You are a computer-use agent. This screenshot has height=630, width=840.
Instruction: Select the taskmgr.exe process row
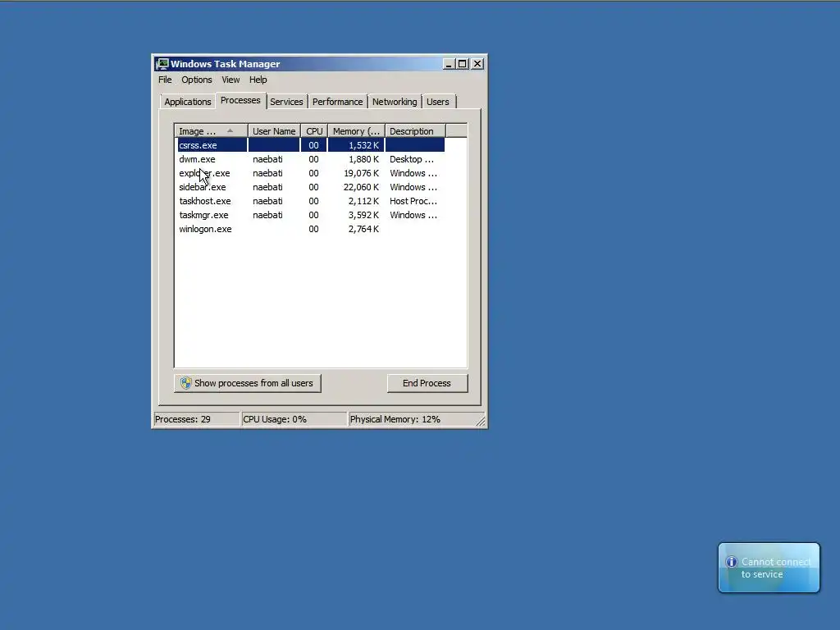[x=311, y=215]
